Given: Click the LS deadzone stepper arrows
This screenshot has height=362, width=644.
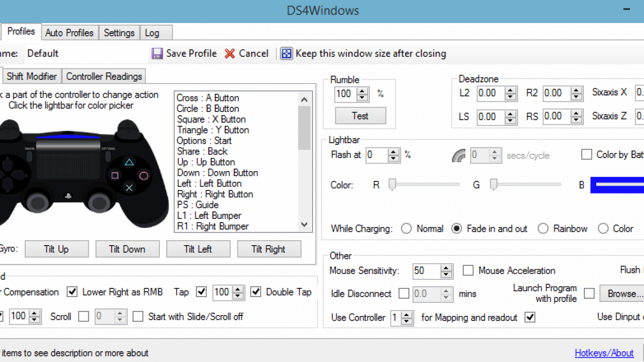Looking at the screenshot, I should [510, 116].
